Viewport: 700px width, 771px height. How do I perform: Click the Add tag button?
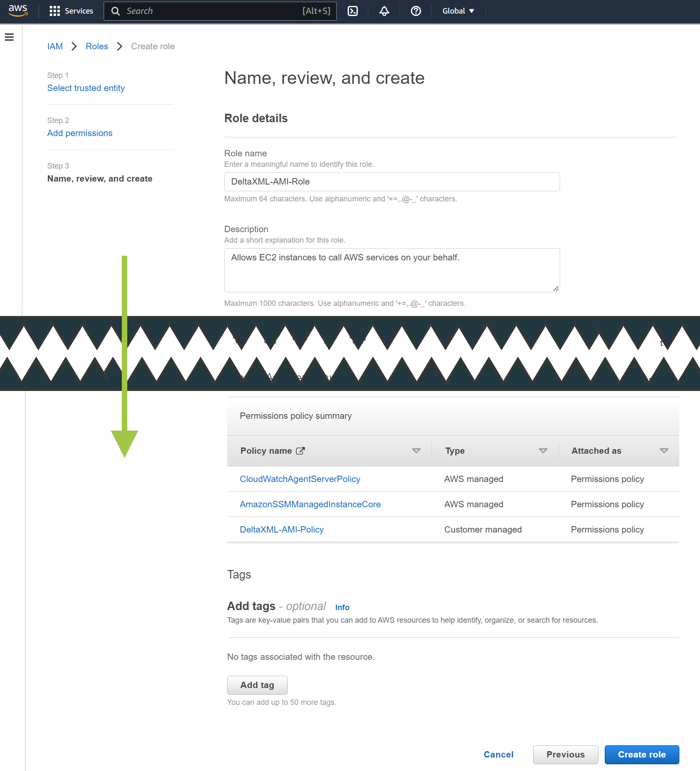click(257, 685)
